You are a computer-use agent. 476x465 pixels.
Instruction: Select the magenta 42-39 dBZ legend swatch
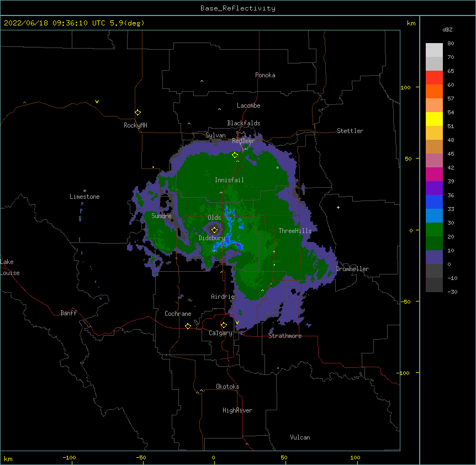(434, 174)
